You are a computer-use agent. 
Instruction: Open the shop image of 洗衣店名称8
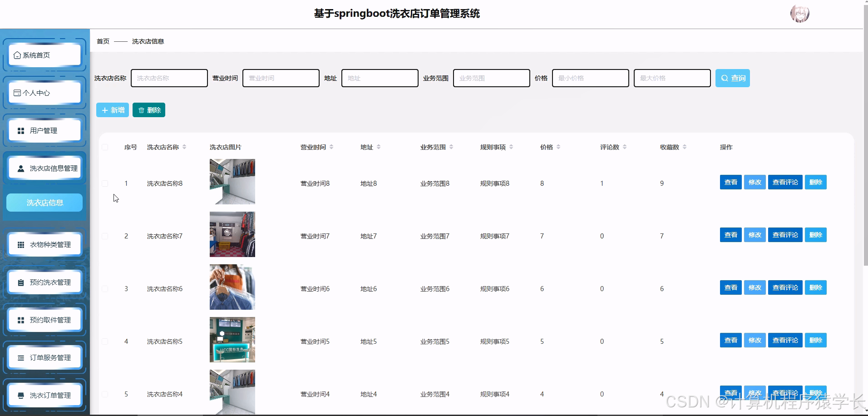click(x=232, y=182)
